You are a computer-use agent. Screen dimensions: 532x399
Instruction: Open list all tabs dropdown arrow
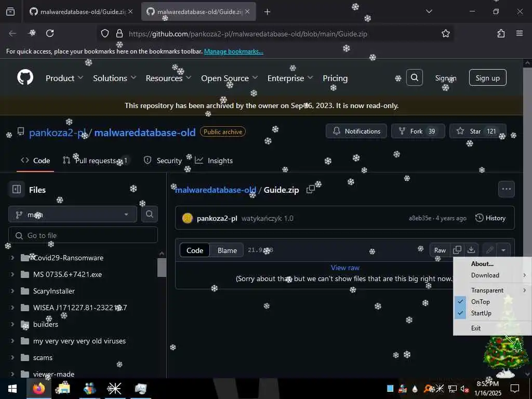(x=429, y=11)
